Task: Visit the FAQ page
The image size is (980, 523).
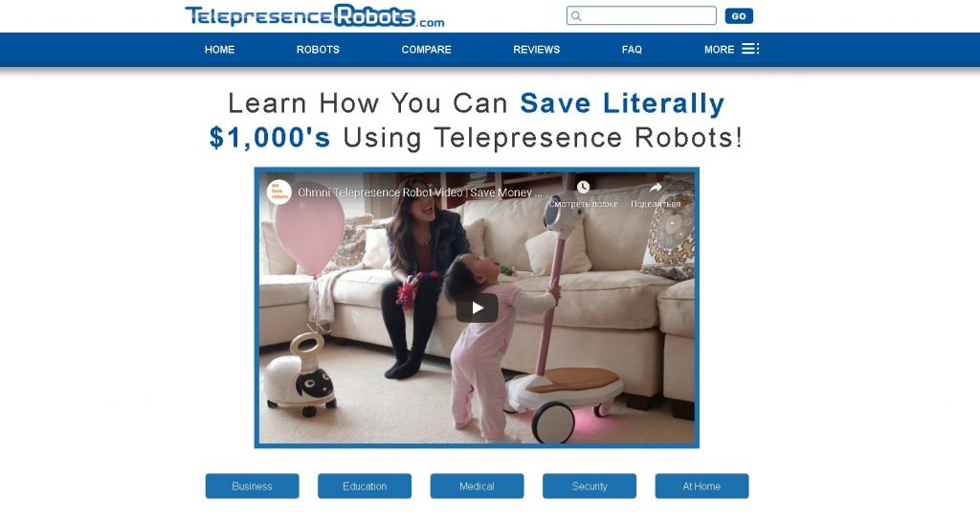Action: [x=632, y=50]
